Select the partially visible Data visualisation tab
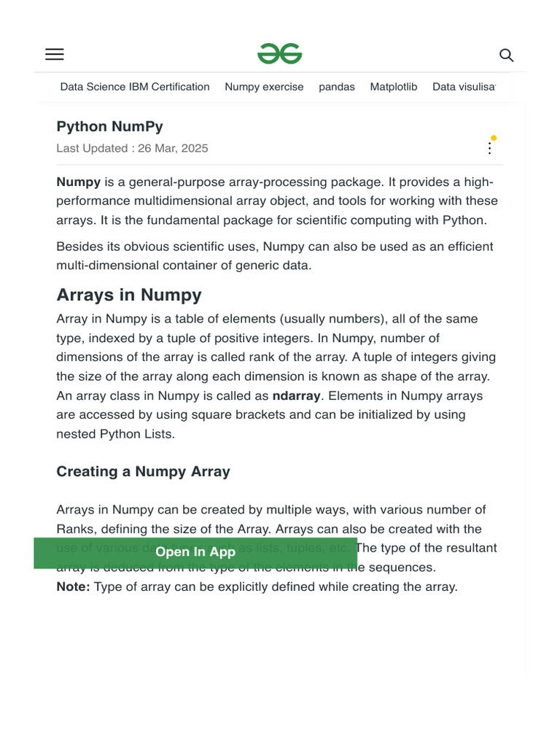The height and width of the screenshot is (747, 560). point(464,87)
